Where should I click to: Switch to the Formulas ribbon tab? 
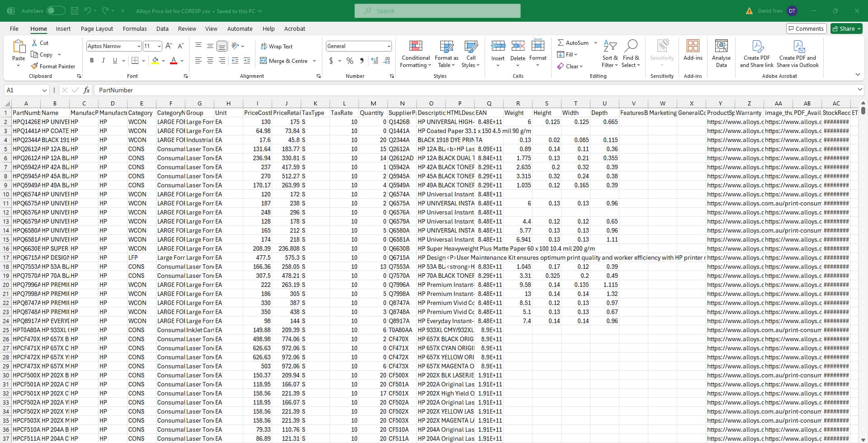coord(135,29)
